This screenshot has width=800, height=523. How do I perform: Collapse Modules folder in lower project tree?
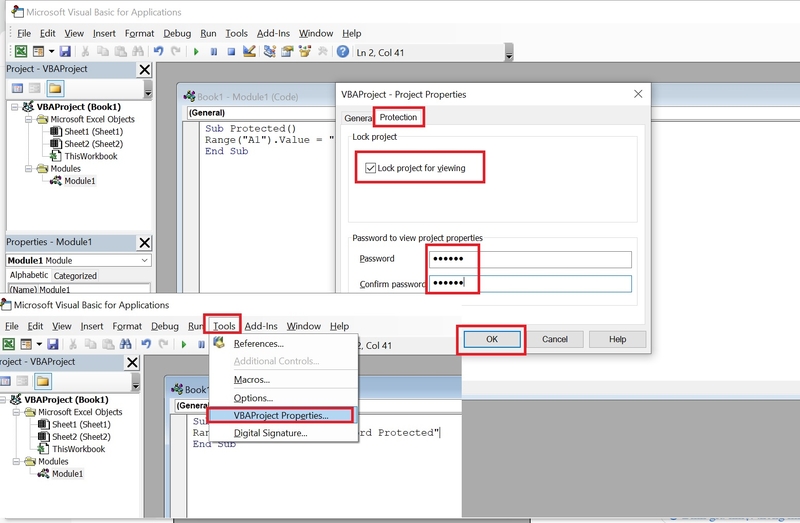click(17, 461)
